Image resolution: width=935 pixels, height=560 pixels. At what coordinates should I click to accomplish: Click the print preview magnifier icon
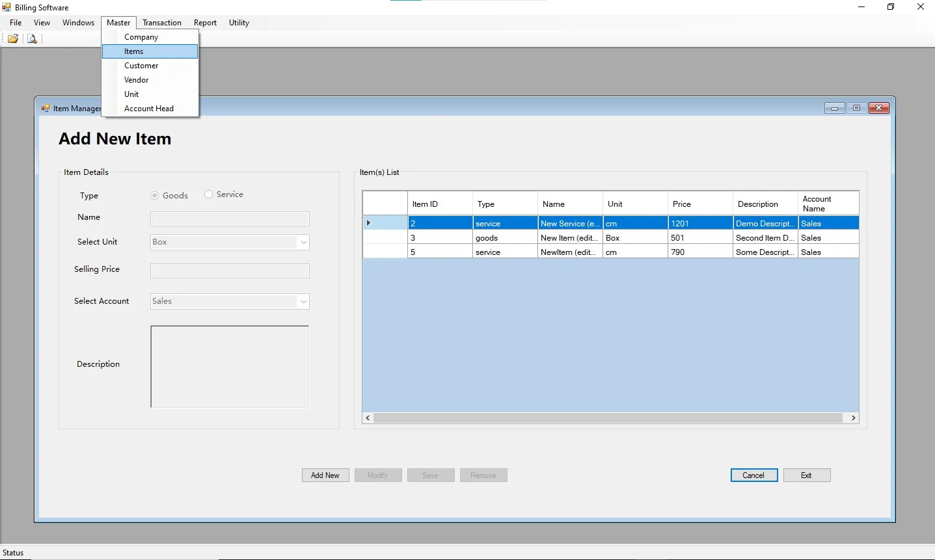[32, 39]
